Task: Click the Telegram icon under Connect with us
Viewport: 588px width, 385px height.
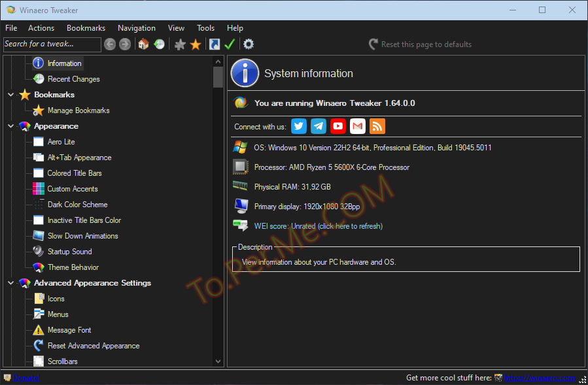Action: 319,126
